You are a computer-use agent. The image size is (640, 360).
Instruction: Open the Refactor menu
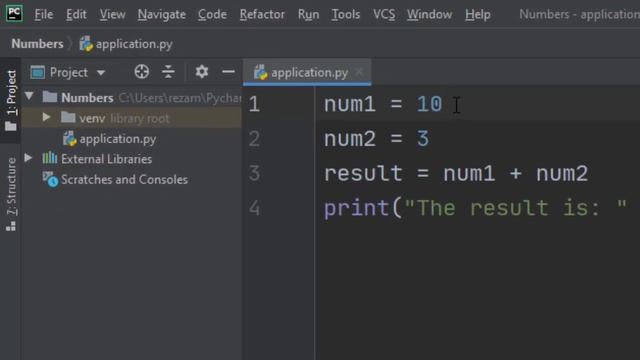262,15
